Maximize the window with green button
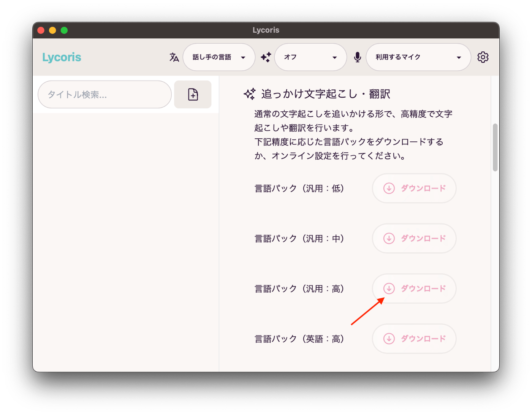Image resolution: width=532 pixels, height=415 pixels. point(64,30)
